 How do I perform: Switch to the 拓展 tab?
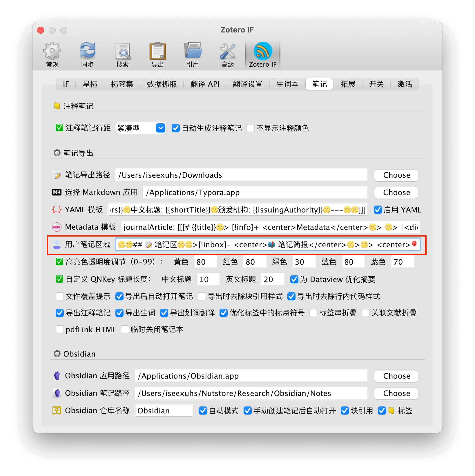click(x=348, y=84)
